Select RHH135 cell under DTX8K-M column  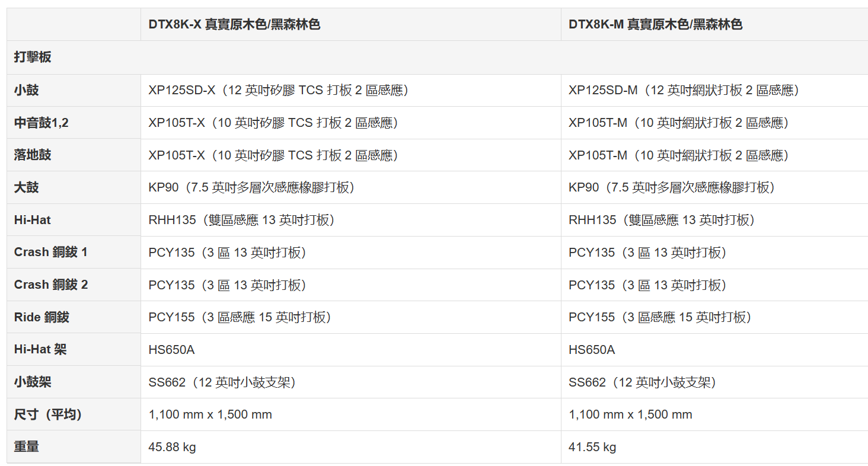[662, 220]
